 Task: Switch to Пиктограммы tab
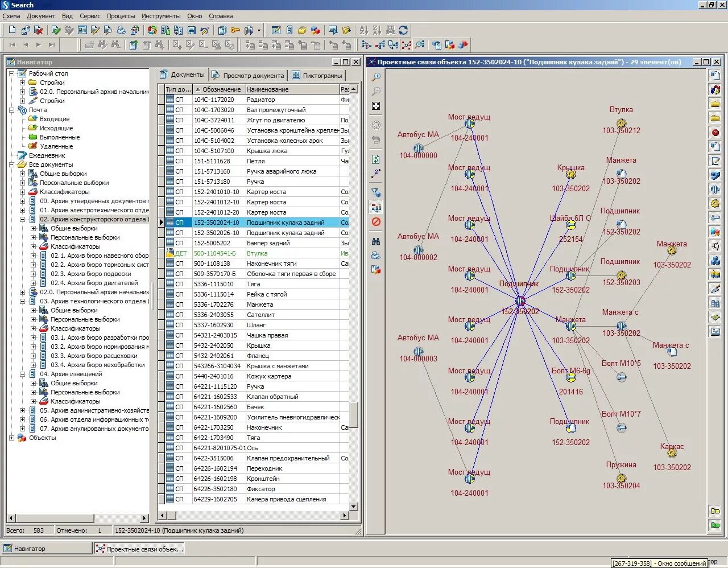317,75
